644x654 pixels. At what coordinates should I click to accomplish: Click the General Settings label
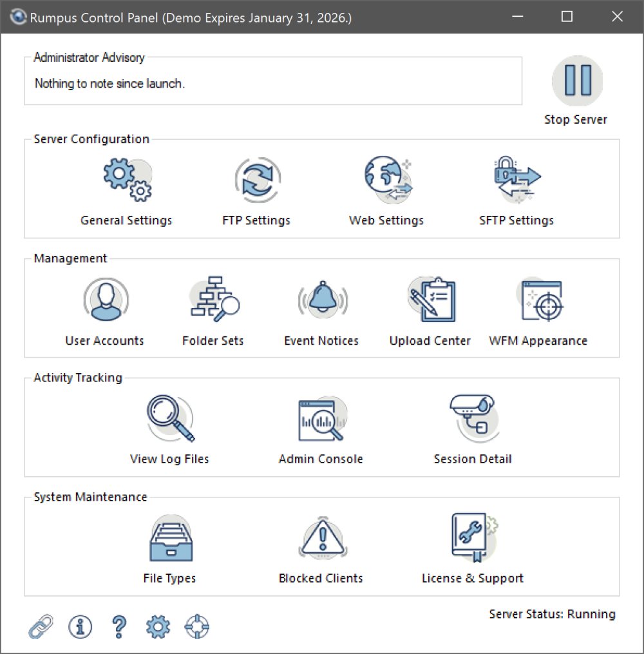point(126,220)
